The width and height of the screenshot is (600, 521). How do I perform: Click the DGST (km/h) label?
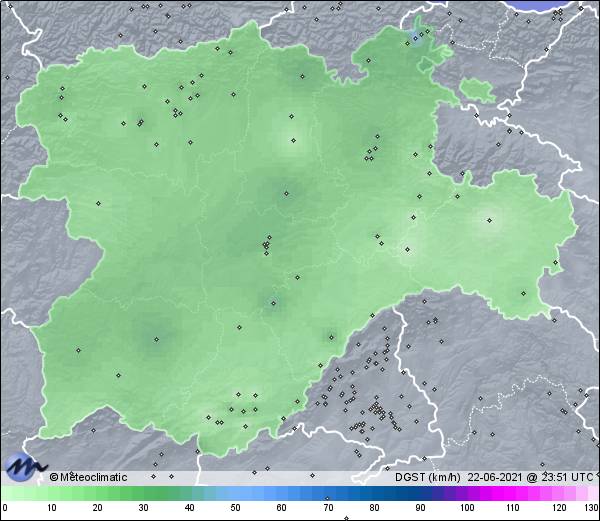click(x=428, y=477)
